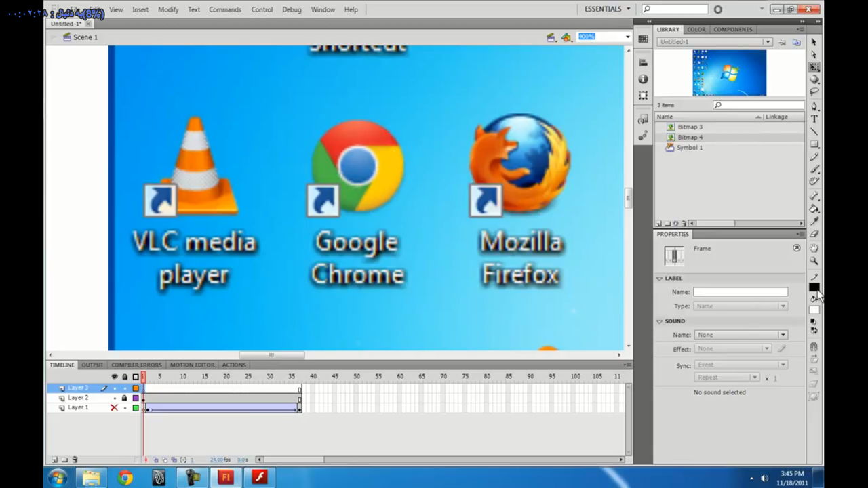Click the white fill color swatch
This screenshot has height=488, width=868.
[x=814, y=310]
